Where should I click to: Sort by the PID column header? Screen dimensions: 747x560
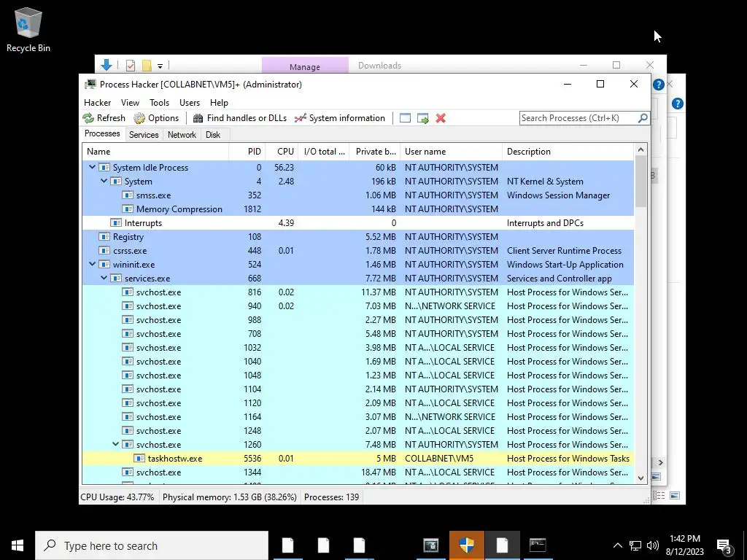[247, 152]
